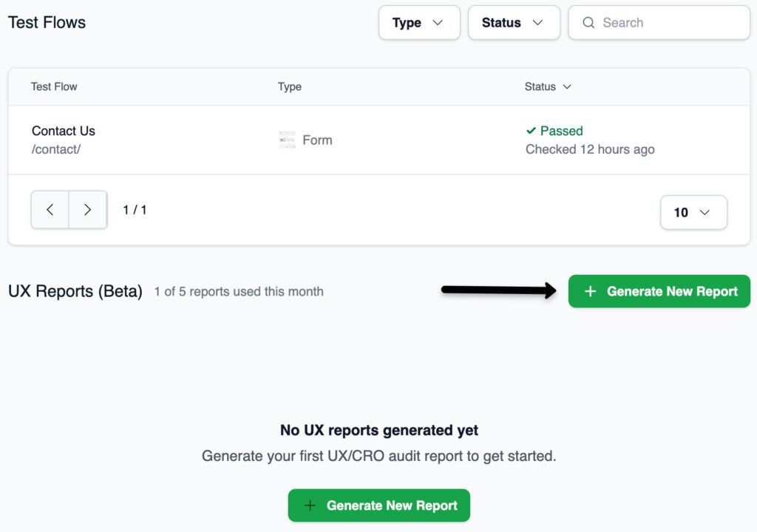Viewport: 757px width, 532px height.
Task: Click the /contact/ path text
Action: tap(56, 149)
